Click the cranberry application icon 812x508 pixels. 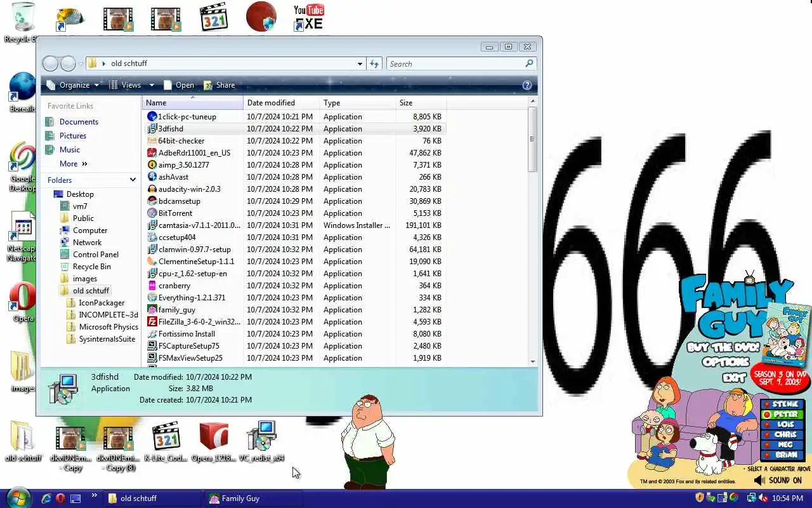[x=152, y=286]
